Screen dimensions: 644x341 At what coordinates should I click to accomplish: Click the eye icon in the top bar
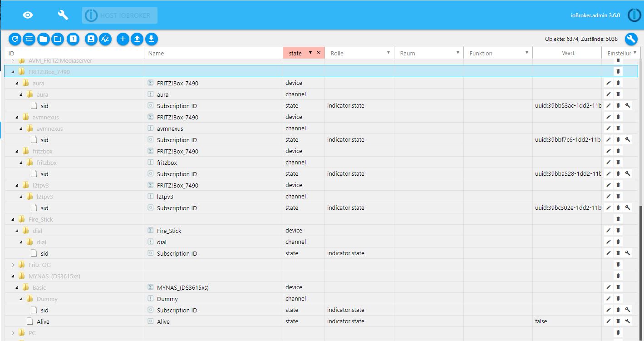[x=28, y=15]
